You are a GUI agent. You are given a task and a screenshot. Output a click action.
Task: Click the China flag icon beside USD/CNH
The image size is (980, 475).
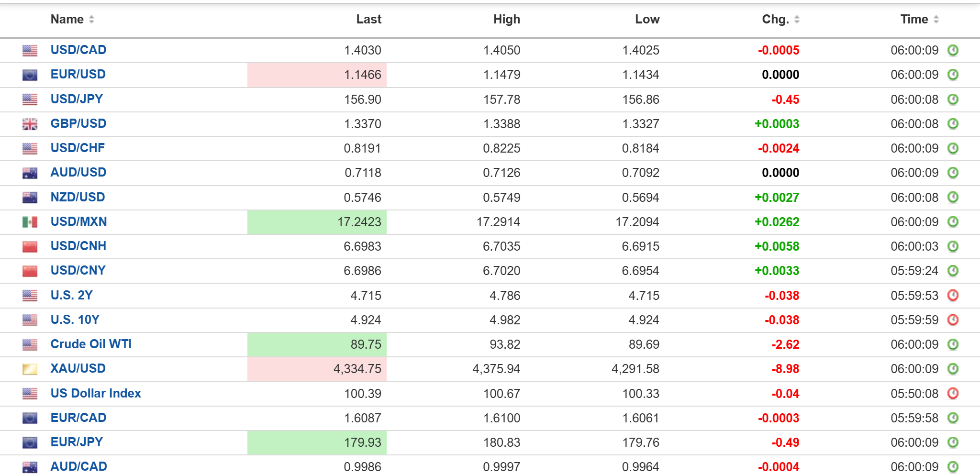pyautogui.click(x=30, y=246)
